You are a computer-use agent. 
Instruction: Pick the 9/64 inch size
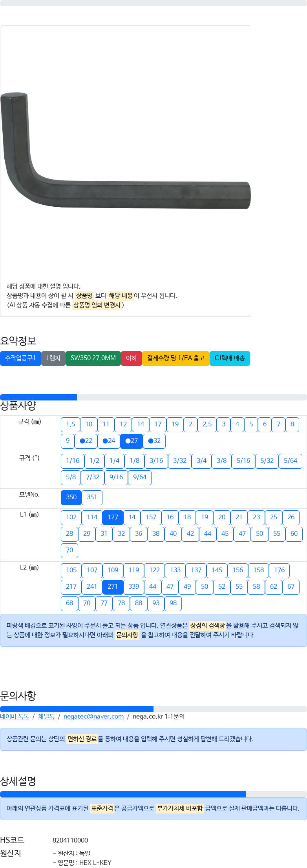[x=140, y=477]
